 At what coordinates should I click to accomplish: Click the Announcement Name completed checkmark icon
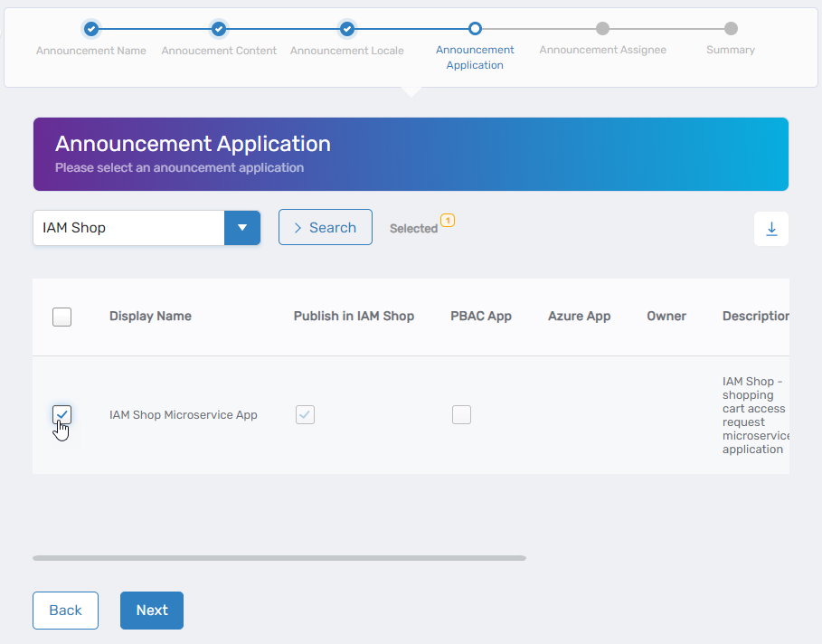(91, 29)
